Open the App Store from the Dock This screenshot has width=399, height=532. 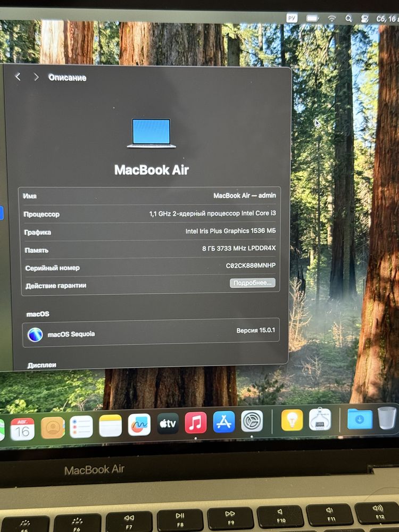point(224,422)
